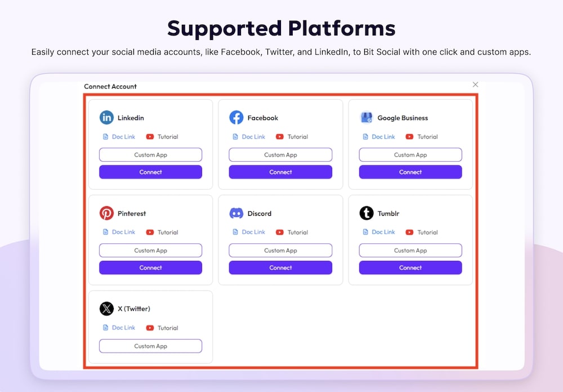Open the YouTube Tutorial icon under Facebook
The width and height of the screenshot is (563, 392).
click(x=279, y=136)
